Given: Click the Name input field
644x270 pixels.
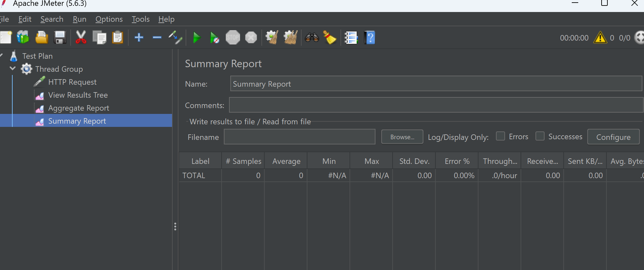Looking at the screenshot, I should [436, 84].
